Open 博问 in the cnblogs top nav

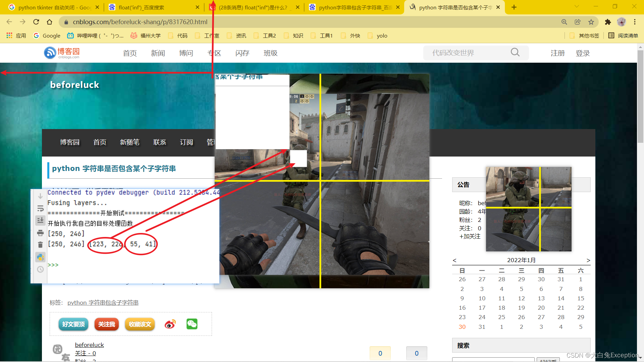(x=186, y=53)
